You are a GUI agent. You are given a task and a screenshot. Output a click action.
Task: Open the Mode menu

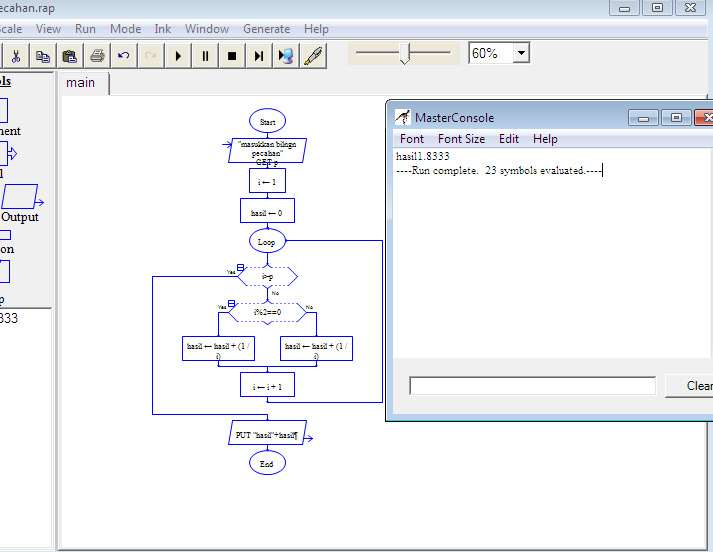point(126,29)
